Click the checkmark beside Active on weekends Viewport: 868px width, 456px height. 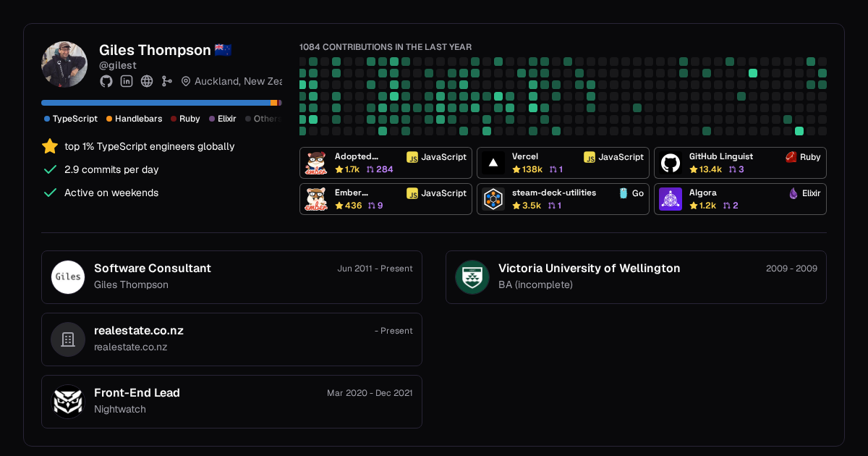click(50, 193)
